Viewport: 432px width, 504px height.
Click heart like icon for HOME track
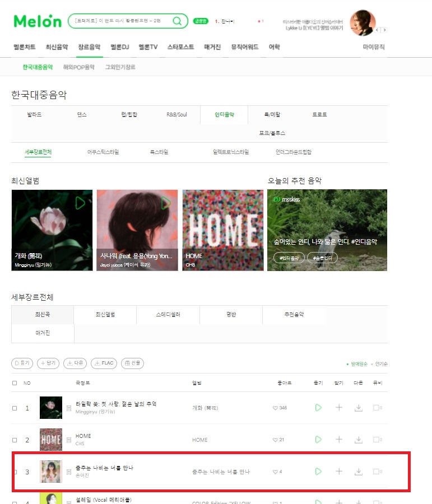pos(275,440)
